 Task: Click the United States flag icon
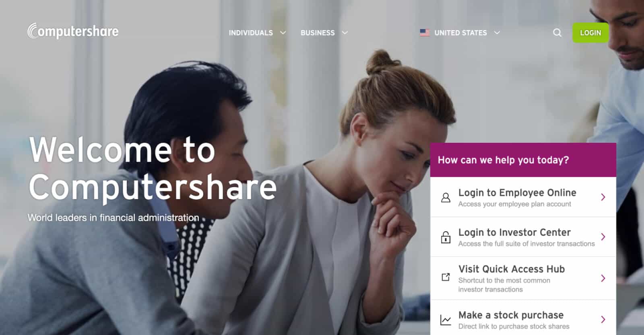click(x=425, y=33)
